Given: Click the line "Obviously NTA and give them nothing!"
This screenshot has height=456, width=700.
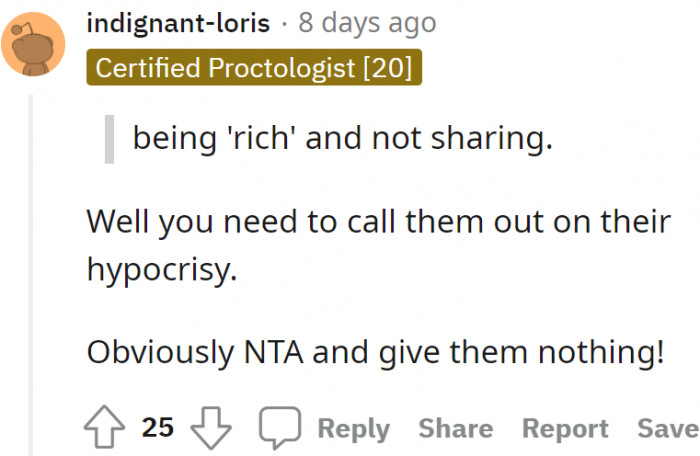Looking at the screenshot, I should click(375, 352).
